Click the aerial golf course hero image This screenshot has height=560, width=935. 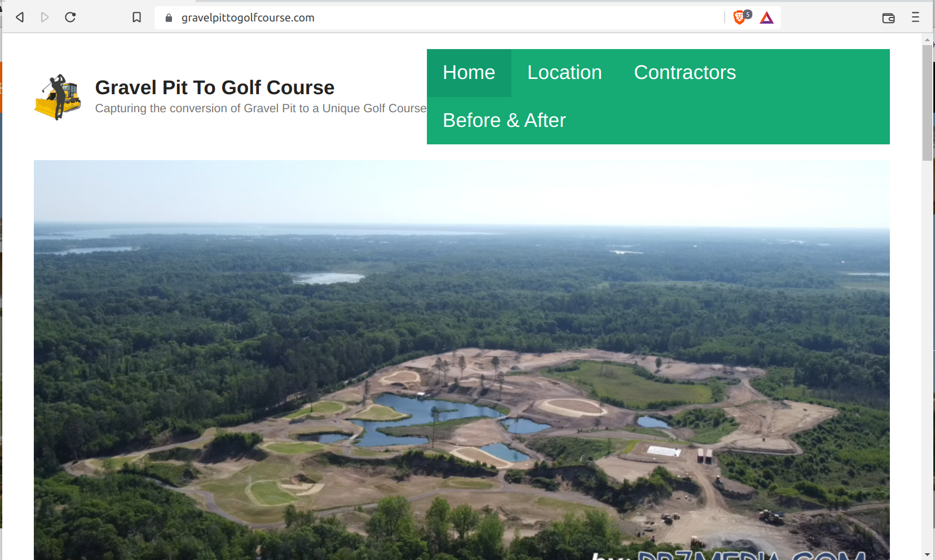coord(462,360)
